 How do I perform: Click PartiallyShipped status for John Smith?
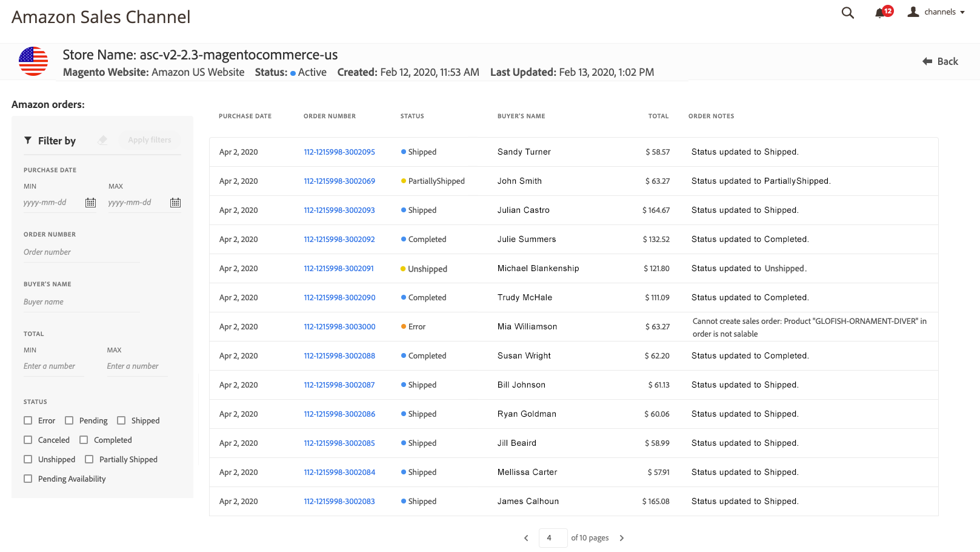pyautogui.click(x=433, y=181)
